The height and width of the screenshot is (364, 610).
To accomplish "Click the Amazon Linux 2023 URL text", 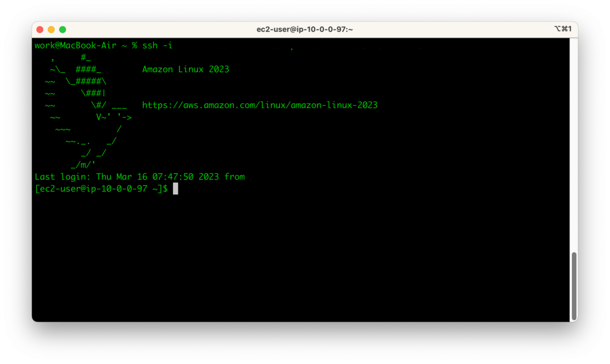I will [260, 105].
